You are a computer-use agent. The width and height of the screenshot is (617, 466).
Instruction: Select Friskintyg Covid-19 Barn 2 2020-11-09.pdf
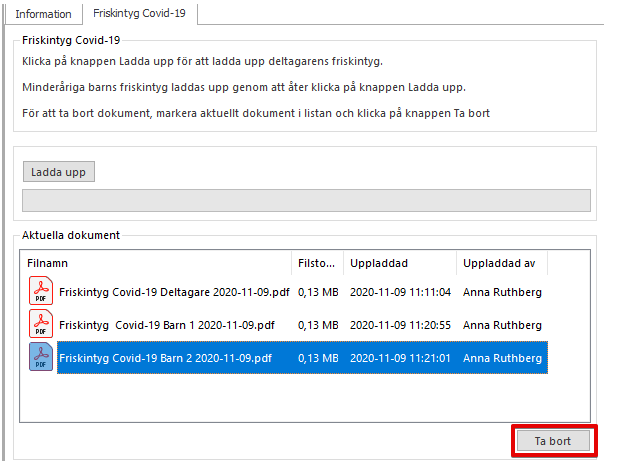tap(166, 358)
